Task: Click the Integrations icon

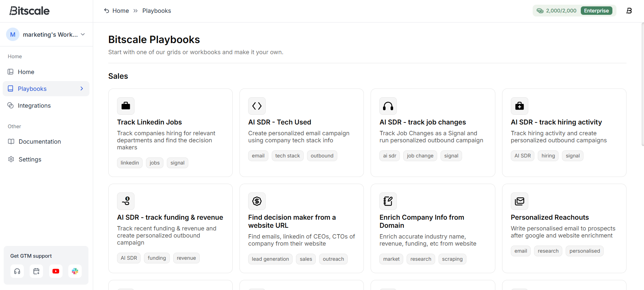Action: coord(11,105)
